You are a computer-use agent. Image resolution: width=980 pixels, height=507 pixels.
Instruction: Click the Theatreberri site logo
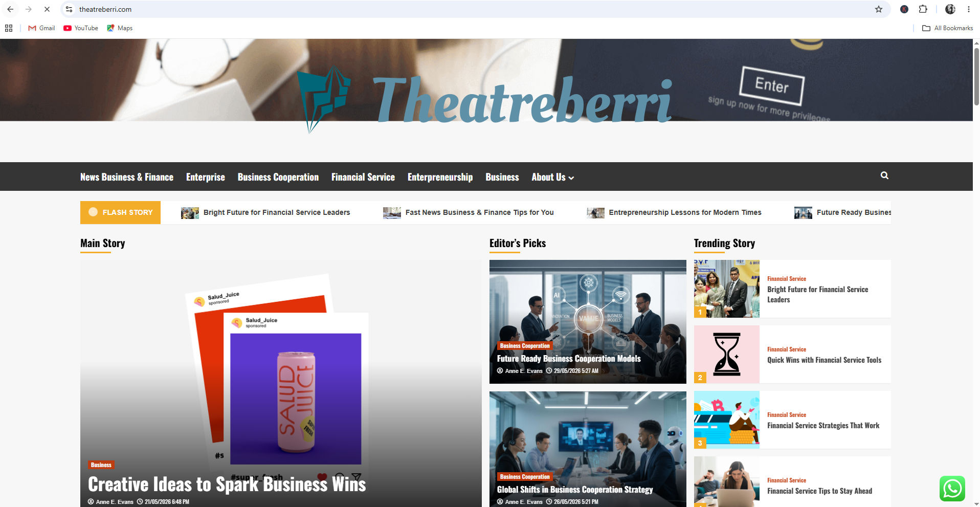click(485, 100)
